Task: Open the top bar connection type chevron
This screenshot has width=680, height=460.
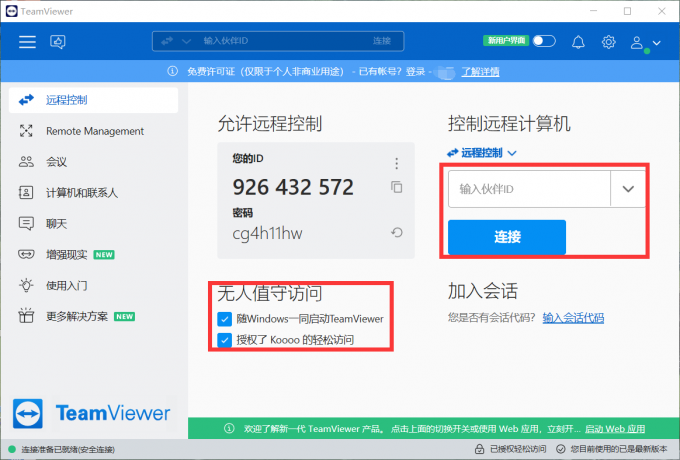Action: tap(186, 41)
